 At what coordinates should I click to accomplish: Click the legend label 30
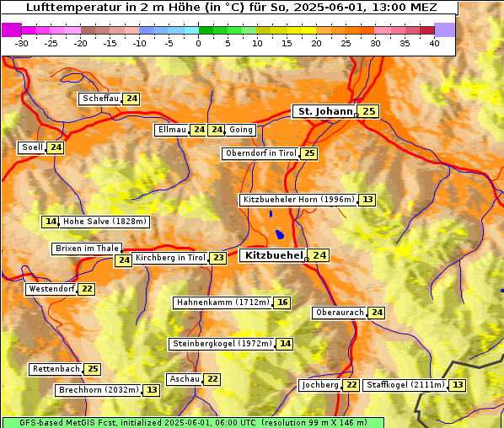(375, 43)
